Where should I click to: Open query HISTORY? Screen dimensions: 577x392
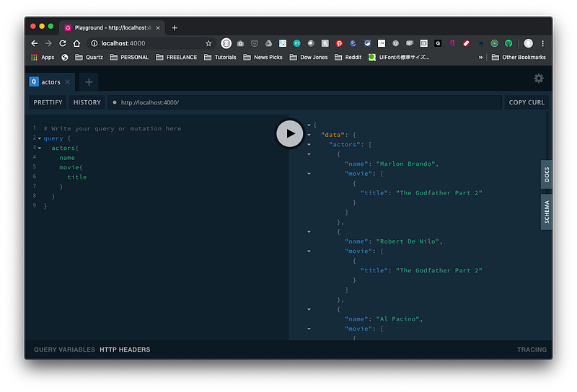(x=87, y=102)
